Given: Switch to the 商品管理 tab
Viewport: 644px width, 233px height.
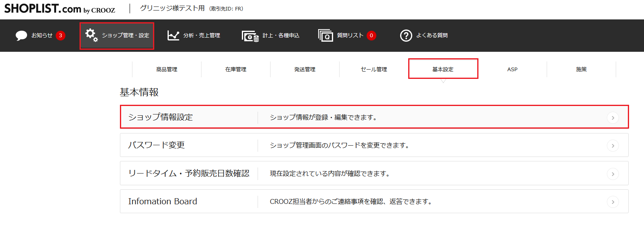Looking at the screenshot, I should click(167, 69).
